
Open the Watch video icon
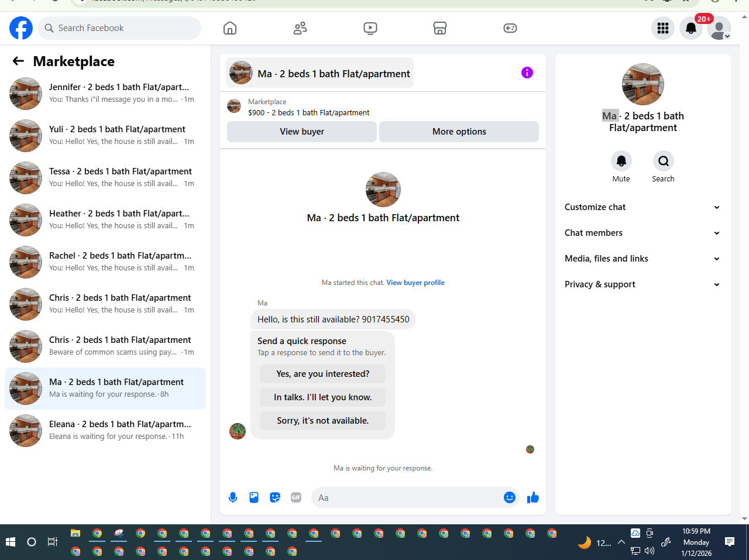tap(370, 28)
